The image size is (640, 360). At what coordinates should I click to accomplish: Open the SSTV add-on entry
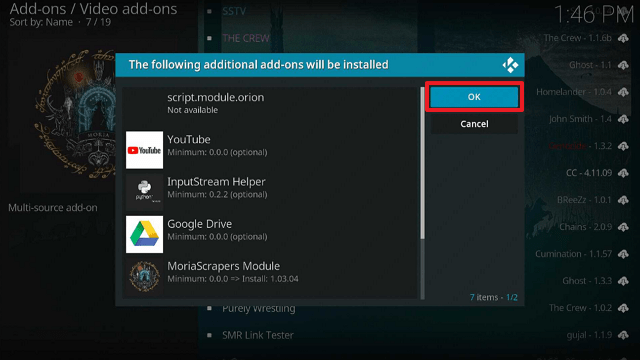coord(234,11)
